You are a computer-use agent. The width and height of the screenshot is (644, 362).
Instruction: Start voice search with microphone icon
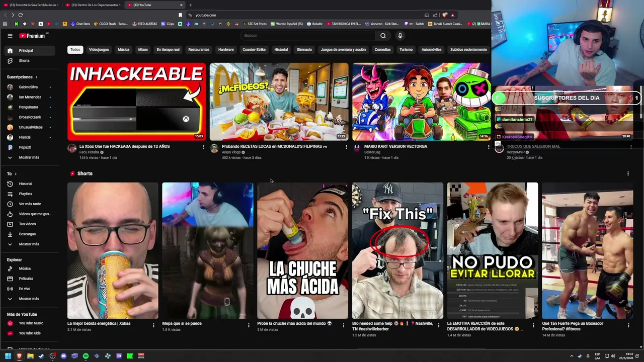pyautogui.click(x=400, y=36)
